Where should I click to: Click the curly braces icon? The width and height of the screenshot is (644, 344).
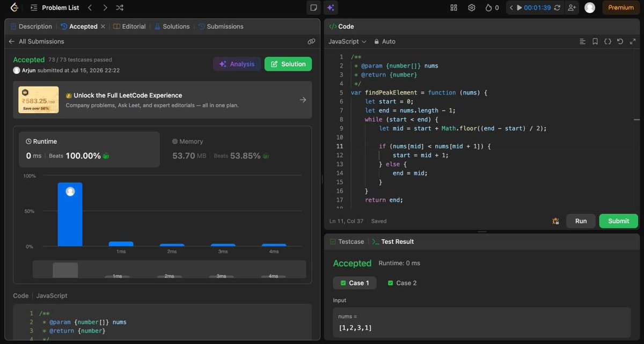point(608,41)
